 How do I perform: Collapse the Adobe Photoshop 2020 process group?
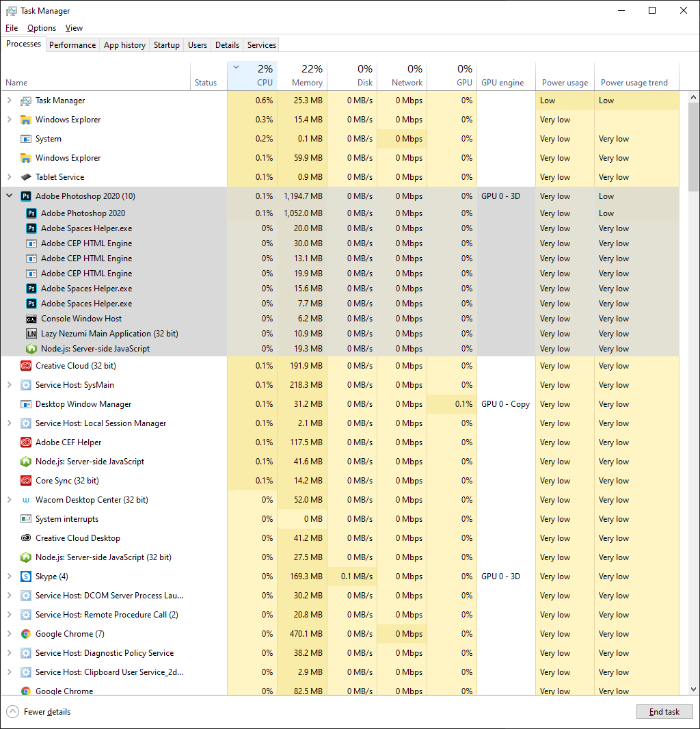click(8, 196)
